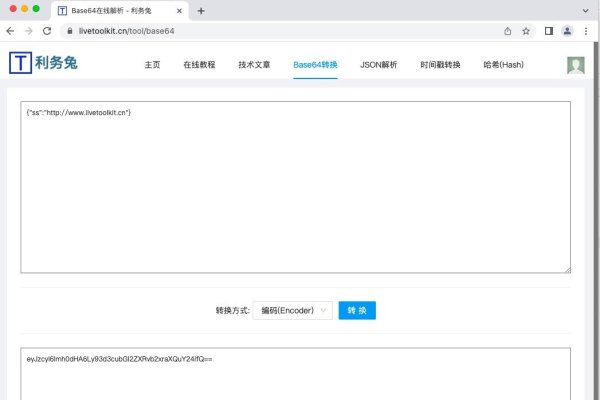Viewport: 600px width, 400px height.
Task: Open the browser side panel icon
Action: pyautogui.click(x=549, y=31)
